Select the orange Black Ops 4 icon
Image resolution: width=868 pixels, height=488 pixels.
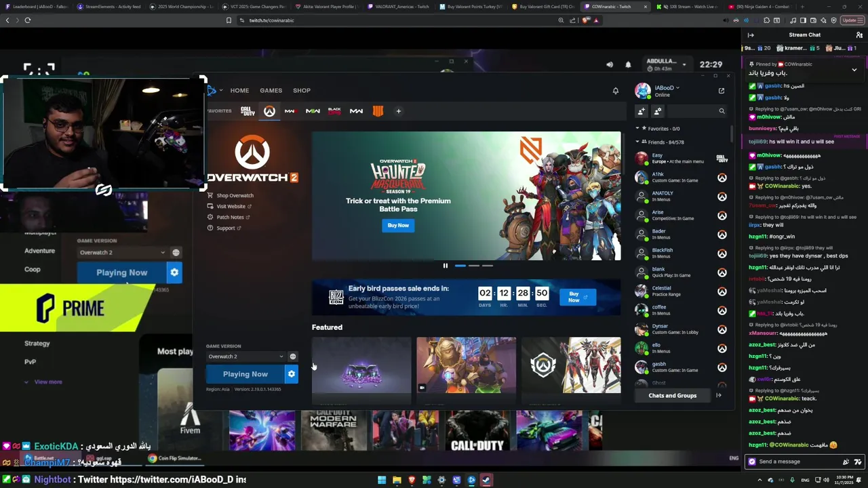pyautogui.click(x=378, y=111)
